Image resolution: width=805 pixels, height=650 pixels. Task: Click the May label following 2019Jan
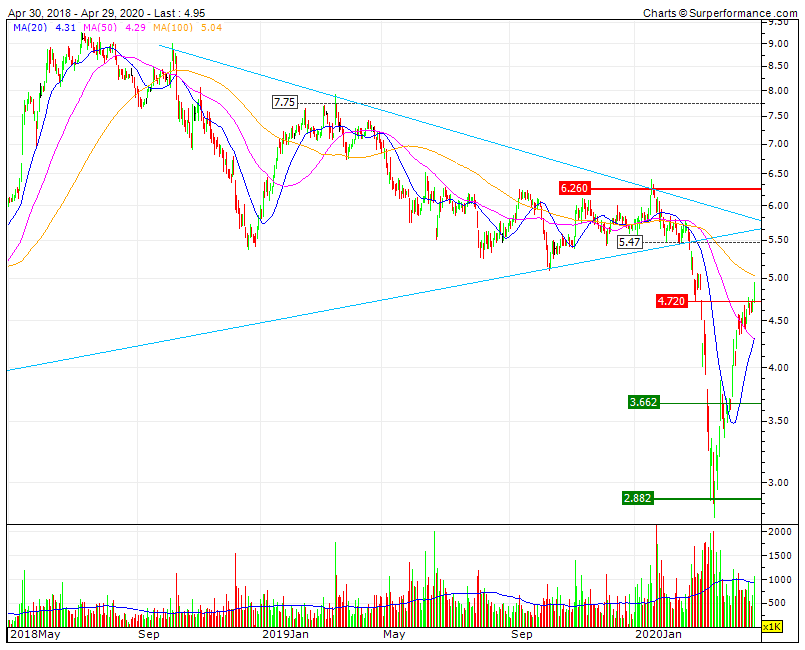pyautogui.click(x=394, y=634)
